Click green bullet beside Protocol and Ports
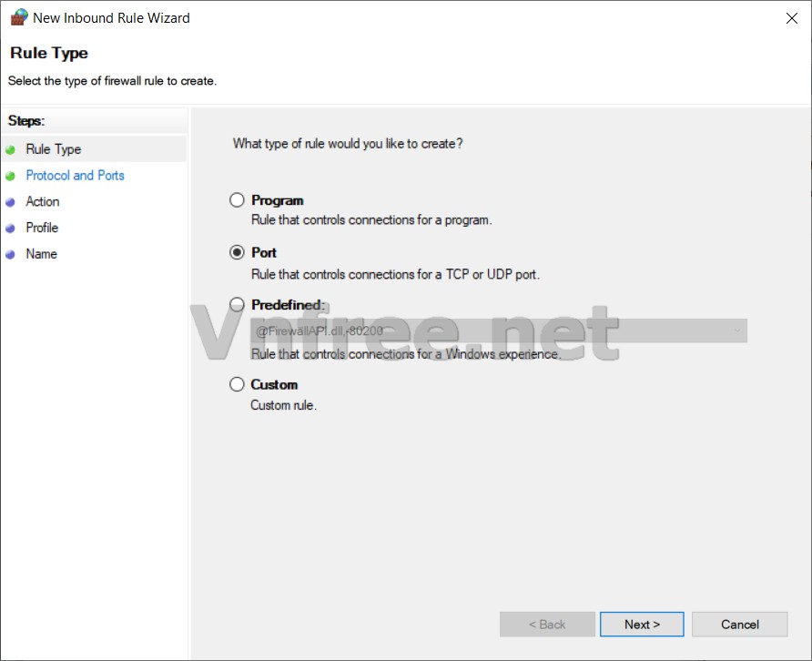Viewport: 812px width, 661px height. (x=11, y=176)
